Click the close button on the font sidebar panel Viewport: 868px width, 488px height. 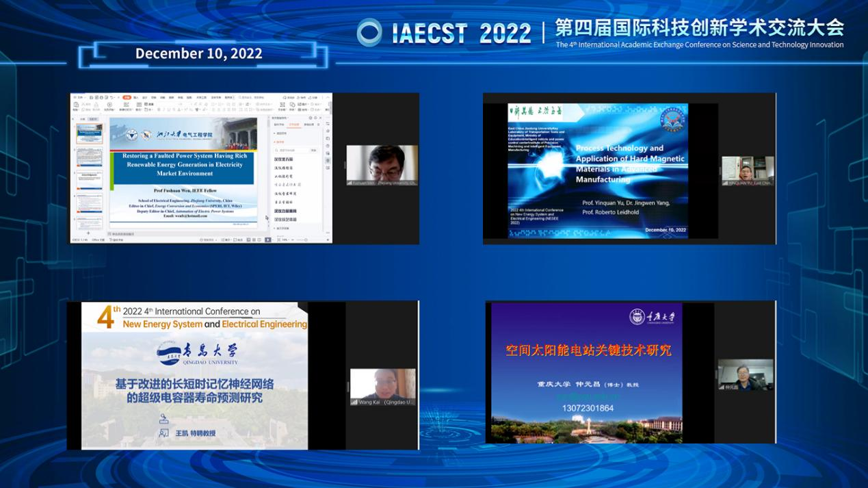(x=320, y=118)
